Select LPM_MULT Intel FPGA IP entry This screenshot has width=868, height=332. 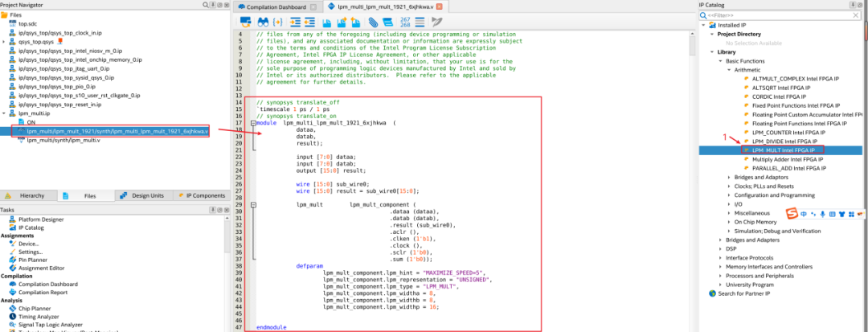[x=784, y=150]
